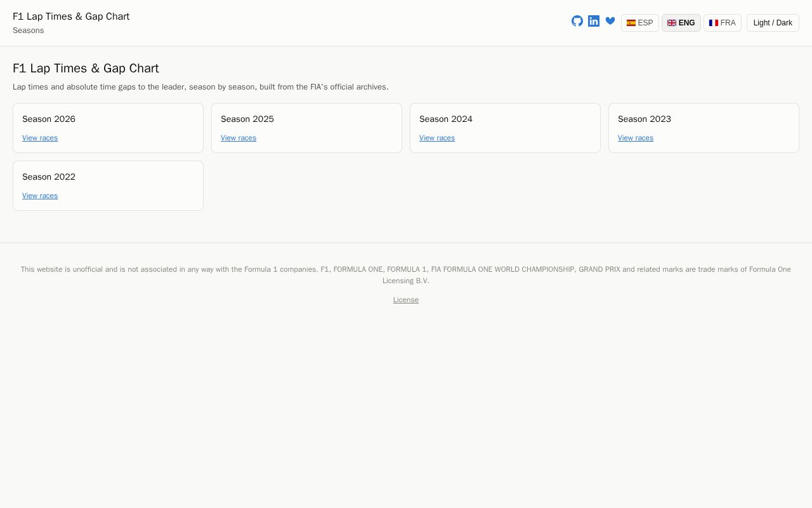Click the Seasons subtitle in header

coord(29,30)
